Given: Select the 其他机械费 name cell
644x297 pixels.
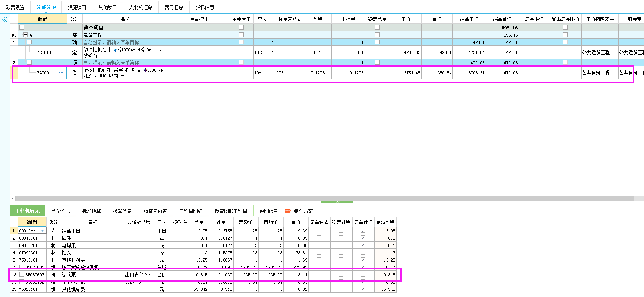Looking at the screenshot, I should click(92, 289).
